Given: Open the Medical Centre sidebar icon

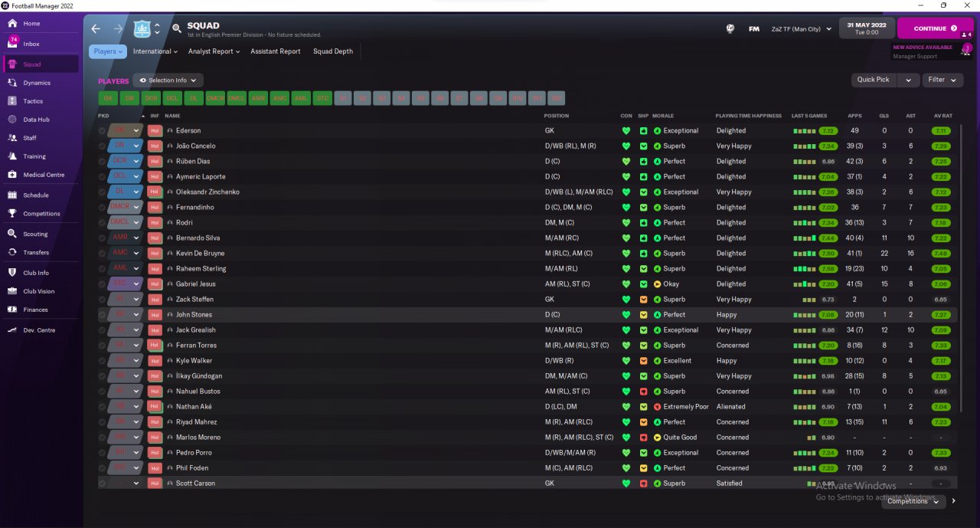Looking at the screenshot, I should point(12,175).
